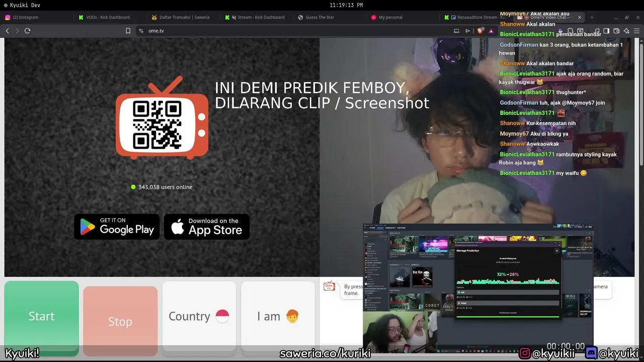Image resolution: width=644 pixels, height=362 pixels.
Task: Go forward with the browser forward arrow
Action: tap(17, 31)
